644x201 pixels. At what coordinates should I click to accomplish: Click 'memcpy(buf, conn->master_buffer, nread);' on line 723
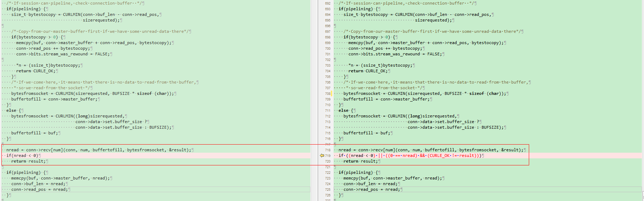(x=393, y=178)
